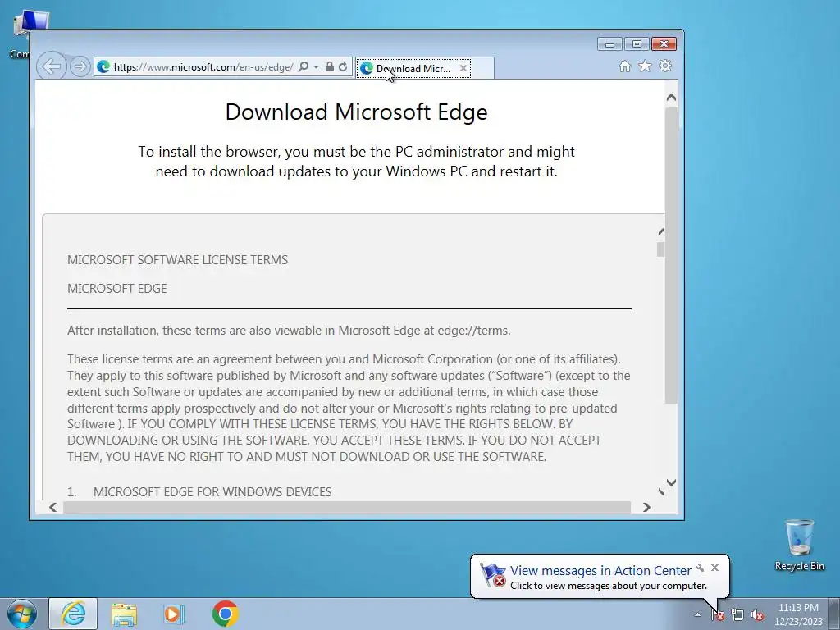Show hidden system tray icons
Image resolution: width=840 pixels, height=630 pixels.
[x=697, y=614]
